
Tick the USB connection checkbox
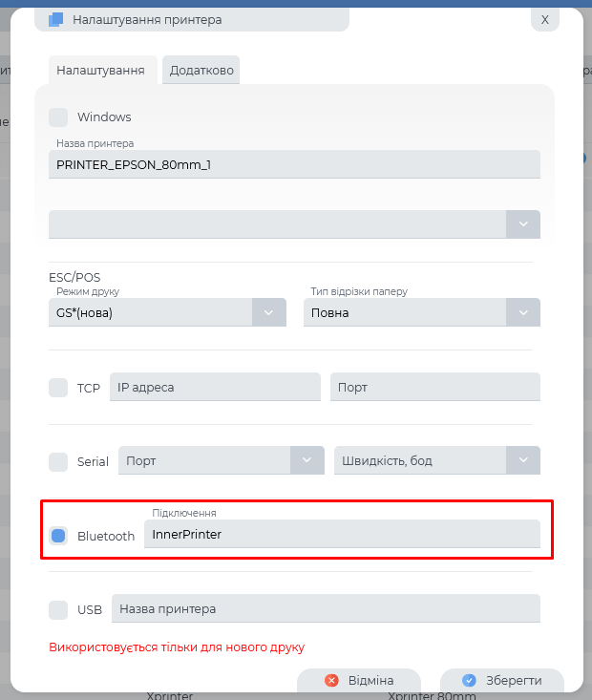(x=58, y=609)
